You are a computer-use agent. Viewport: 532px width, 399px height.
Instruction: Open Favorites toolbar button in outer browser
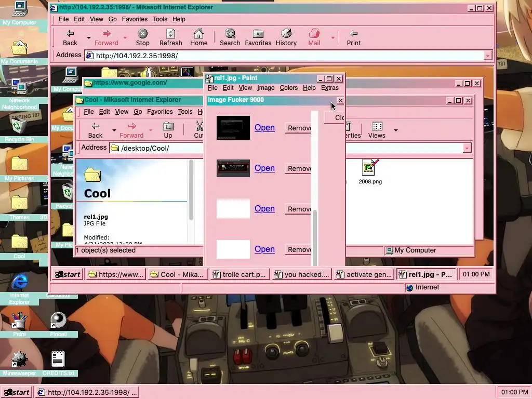(258, 37)
